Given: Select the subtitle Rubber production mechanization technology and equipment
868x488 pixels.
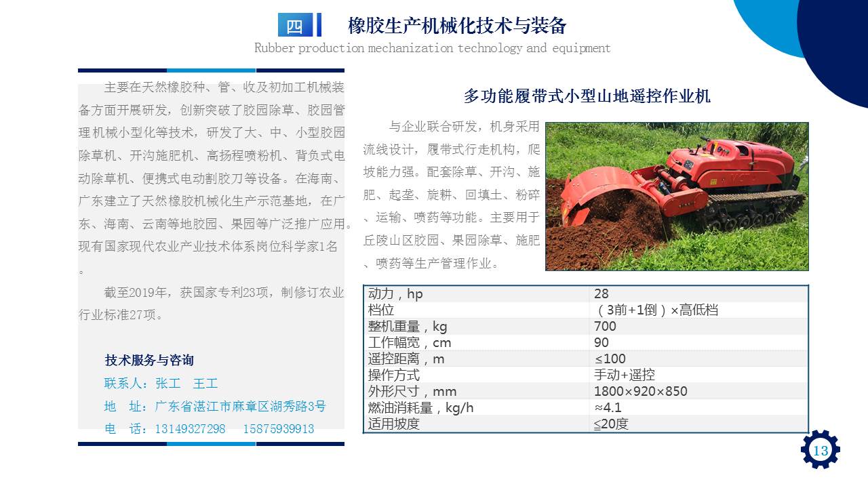Looking at the screenshot, I should (x=433, y=48).
